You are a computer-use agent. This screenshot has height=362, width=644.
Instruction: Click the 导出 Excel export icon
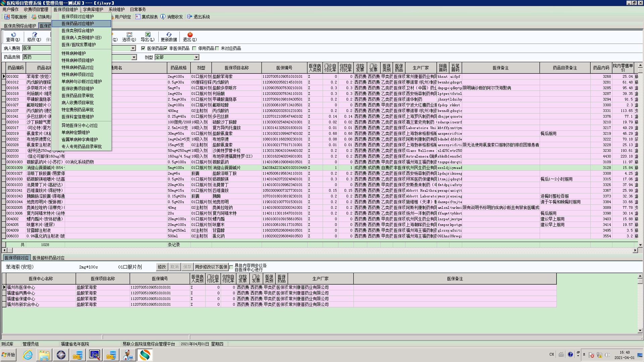148,35
